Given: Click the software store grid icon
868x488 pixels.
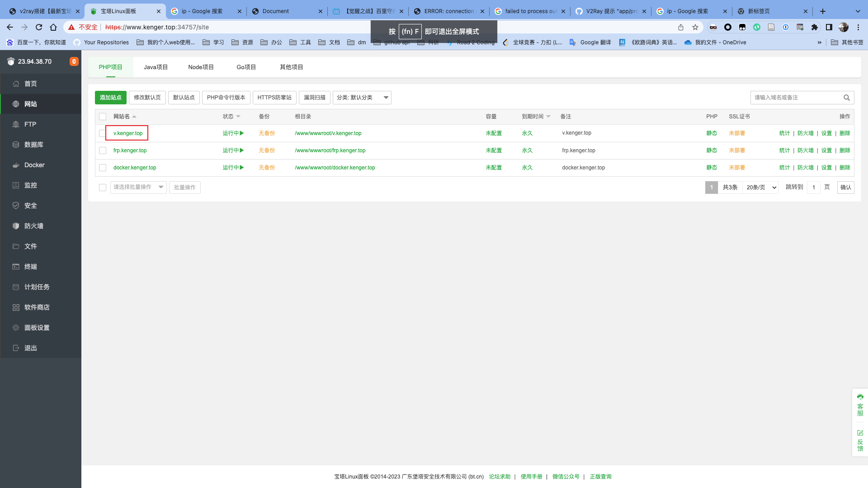Looking at the screenshot, I should (x=16, y=307).
